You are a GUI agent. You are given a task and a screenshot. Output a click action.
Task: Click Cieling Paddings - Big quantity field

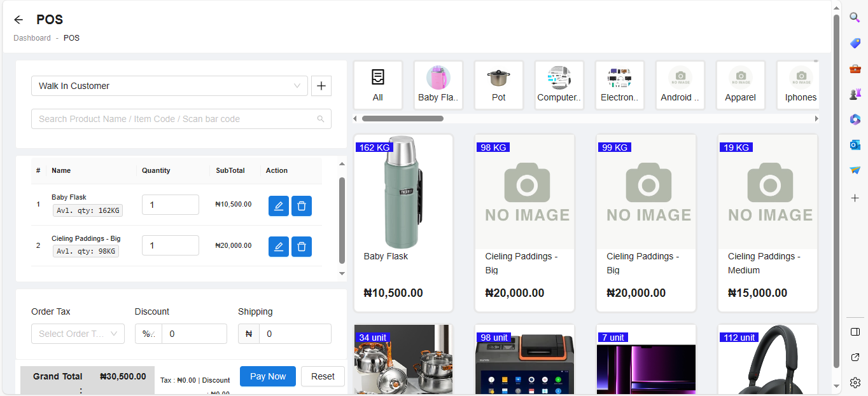point(171,245)
